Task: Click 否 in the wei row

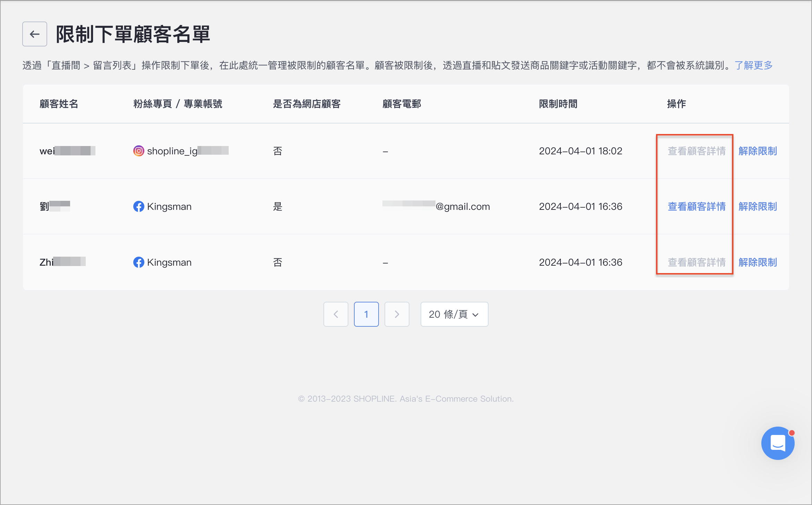Action: click(x=278, y=151)
